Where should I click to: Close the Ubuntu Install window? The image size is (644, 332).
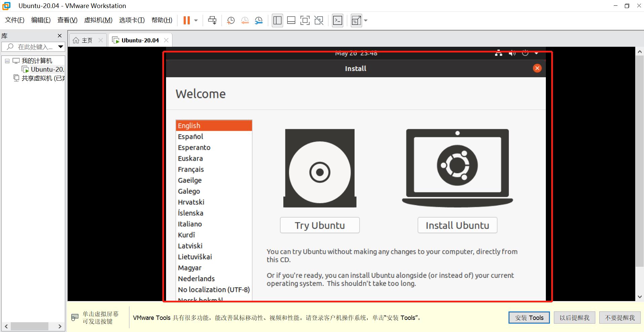537,68
